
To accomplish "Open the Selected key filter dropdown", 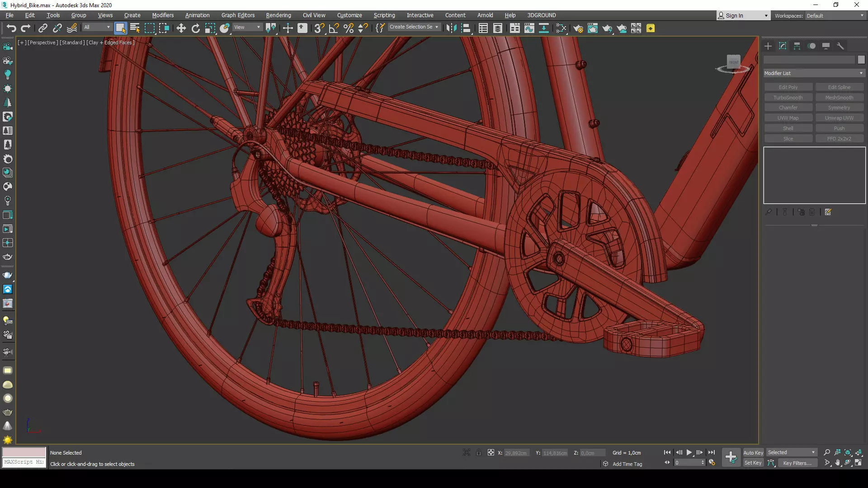I will click(x=791, y=452).
